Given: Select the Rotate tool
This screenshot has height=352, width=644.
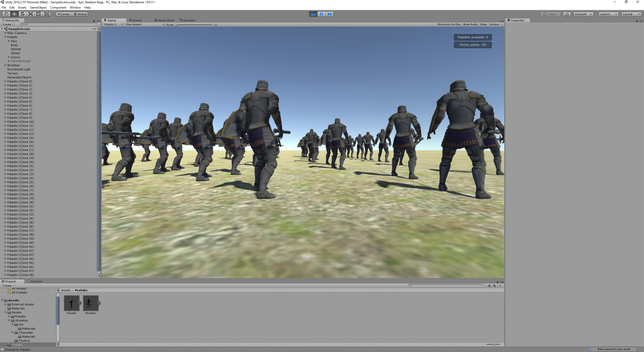Looking at the screenshot, I should [x=22, y=14].
